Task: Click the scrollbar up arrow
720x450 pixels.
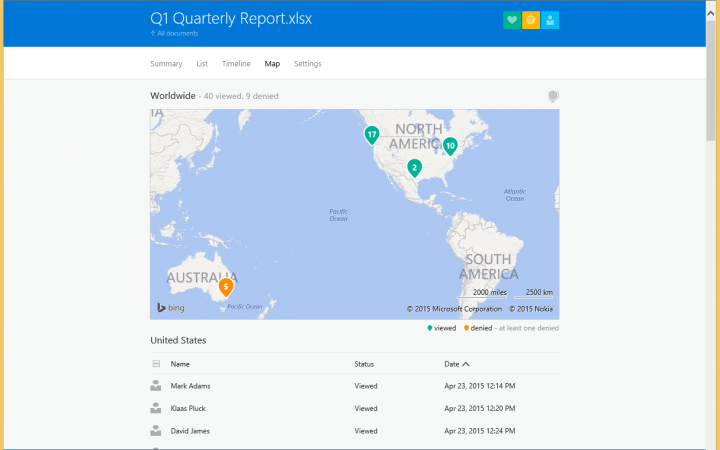Action: (x=710, y=14)
